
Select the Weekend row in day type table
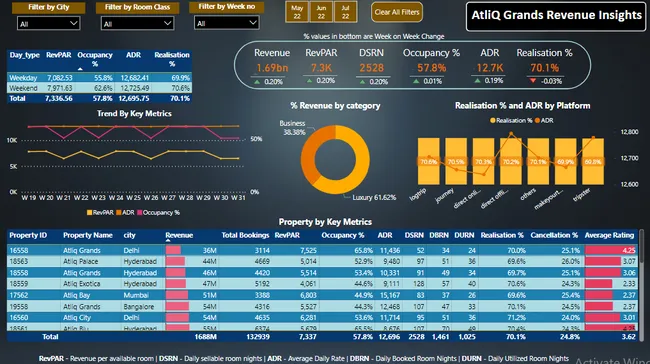[99, 88]
